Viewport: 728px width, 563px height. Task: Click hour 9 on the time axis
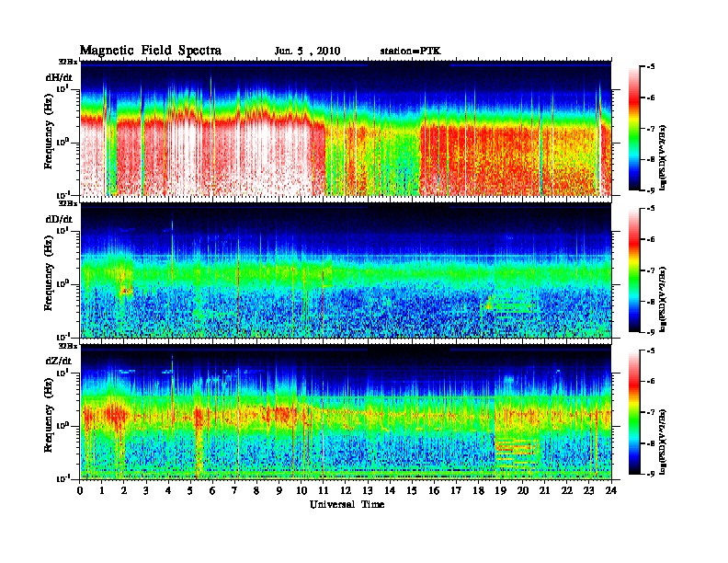[x=279, y=491]
